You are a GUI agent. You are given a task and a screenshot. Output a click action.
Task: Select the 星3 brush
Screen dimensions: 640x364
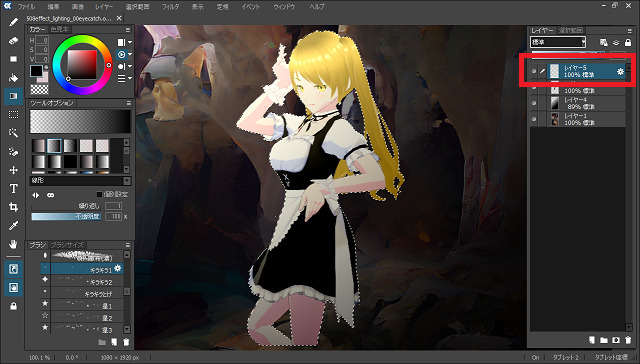(82, 329)
